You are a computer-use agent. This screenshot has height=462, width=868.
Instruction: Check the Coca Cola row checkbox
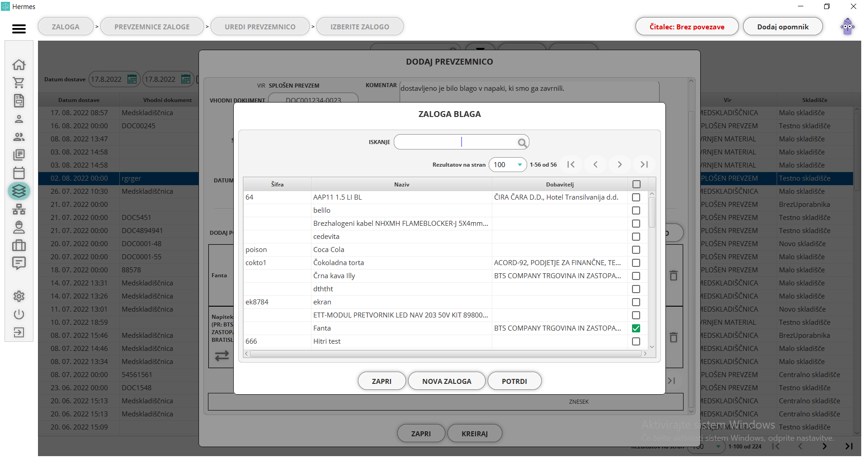point(636,250)
